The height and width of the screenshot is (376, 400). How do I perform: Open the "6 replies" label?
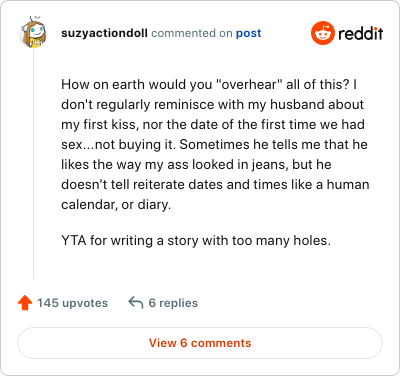173,303
